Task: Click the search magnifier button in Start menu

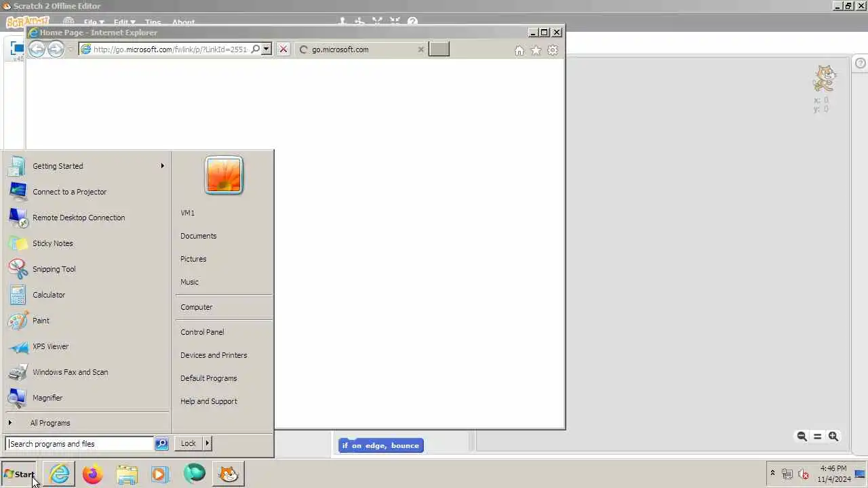Action: click(161, 444)
